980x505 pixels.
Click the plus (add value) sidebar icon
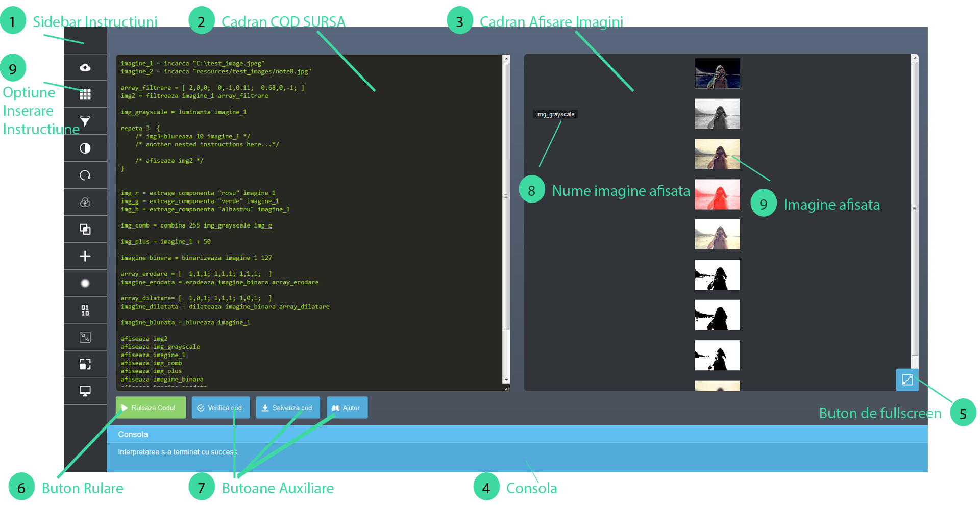pyautogui.click(x=85, y=256)
